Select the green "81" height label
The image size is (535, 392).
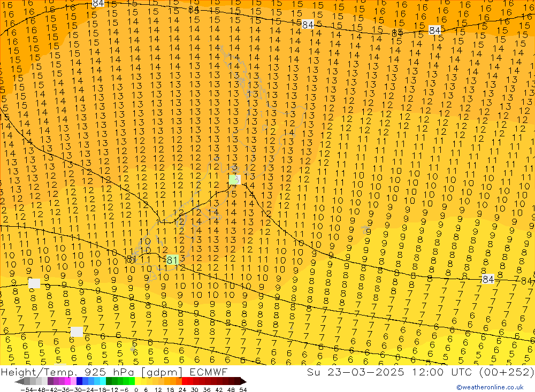(172, 260)
